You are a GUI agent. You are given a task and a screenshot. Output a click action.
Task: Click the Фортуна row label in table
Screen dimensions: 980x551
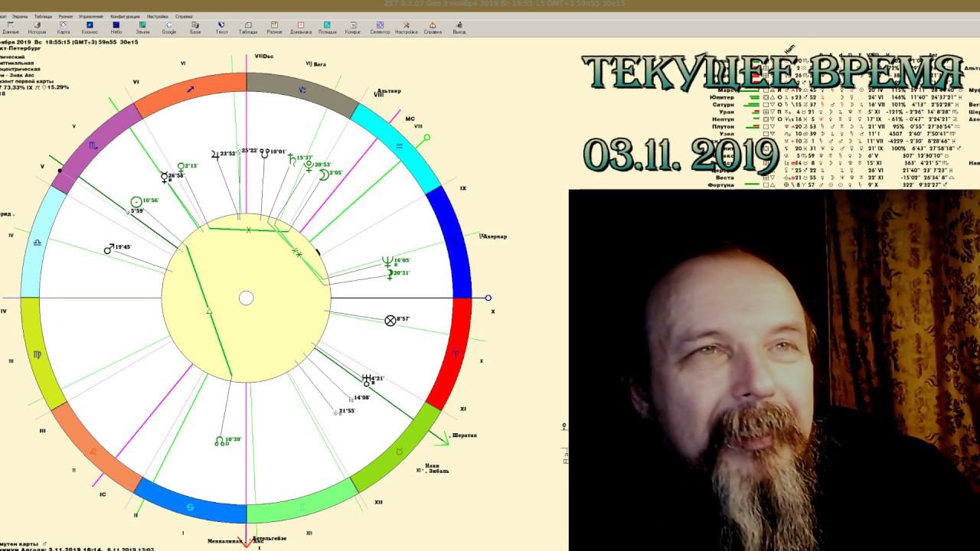pyautogui.click(x=720, y=184)
